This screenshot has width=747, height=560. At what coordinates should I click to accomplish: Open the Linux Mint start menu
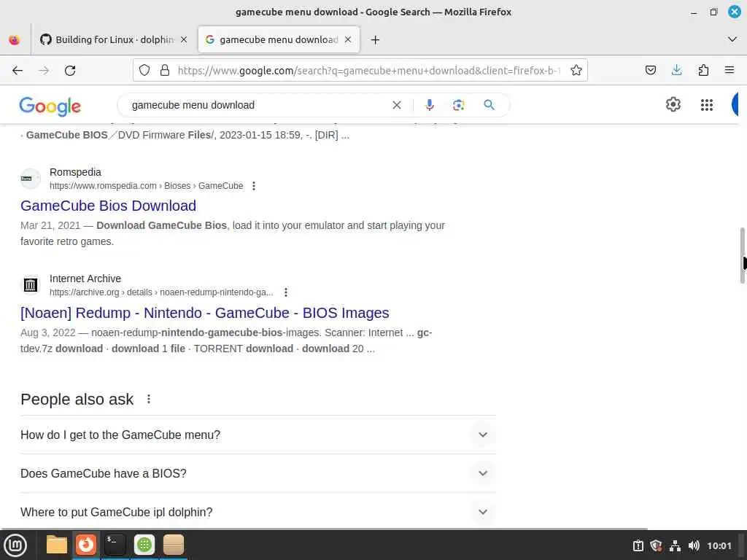click(15, 545)
